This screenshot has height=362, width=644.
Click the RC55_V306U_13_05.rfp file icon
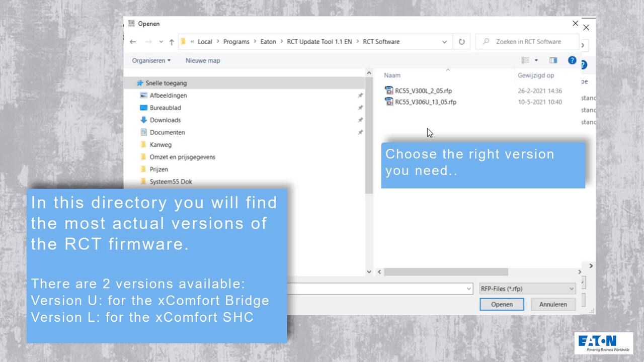tap(389, 102)
